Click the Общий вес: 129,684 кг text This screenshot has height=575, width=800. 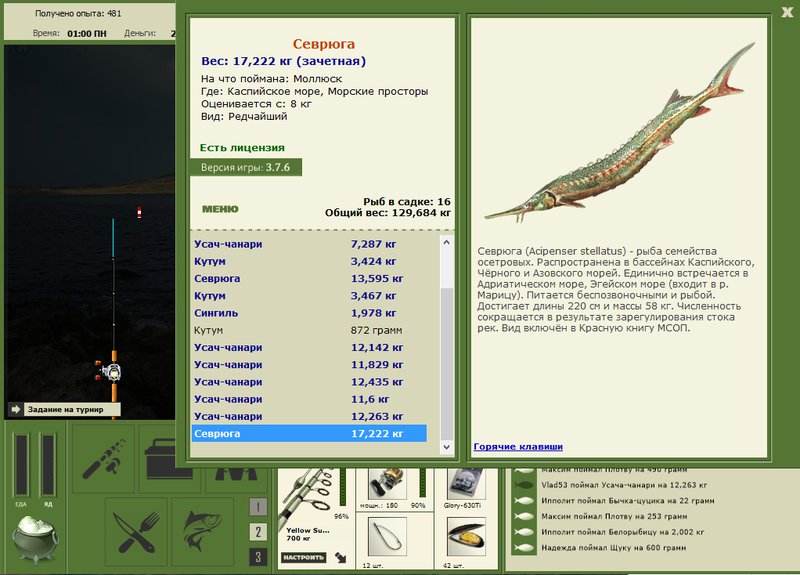coord(388,213)
